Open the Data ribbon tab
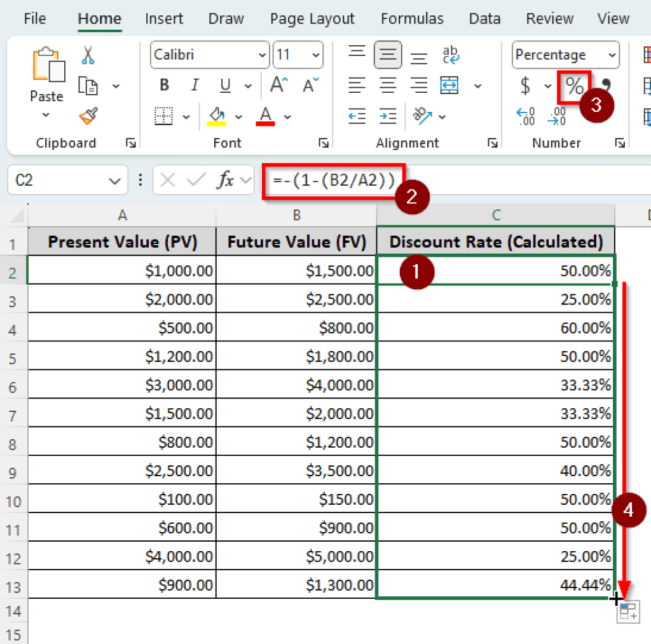 pos(484,18)
